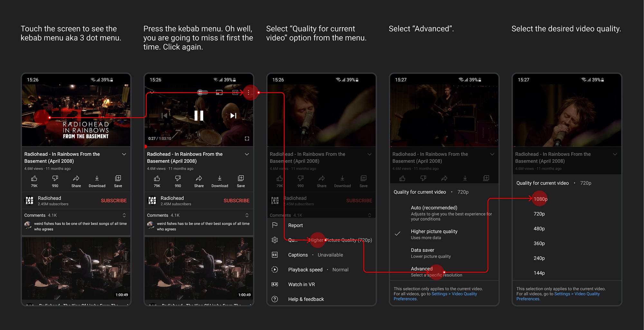Image resolution: width=644 pixels, height=330 pixels.
Task: Tap the commenter avatar in the first phone
Action: coord(28,225)
